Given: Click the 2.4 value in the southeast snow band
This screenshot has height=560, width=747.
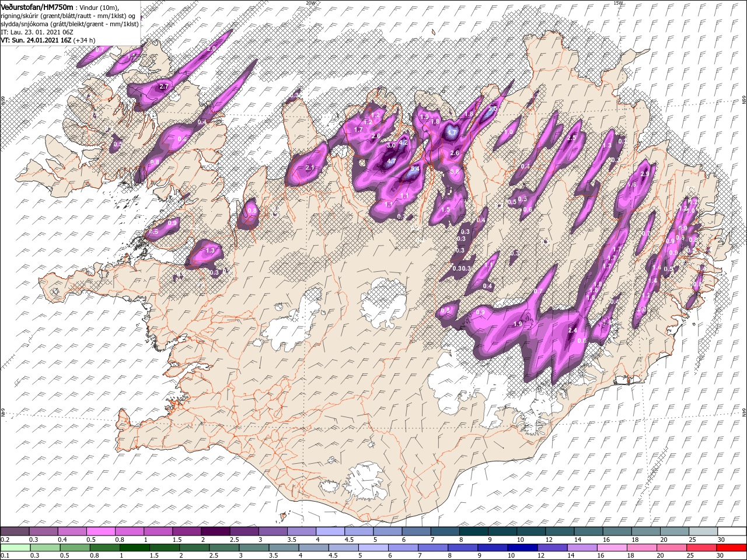Looking at the screenshot, I should coord(573,330).
